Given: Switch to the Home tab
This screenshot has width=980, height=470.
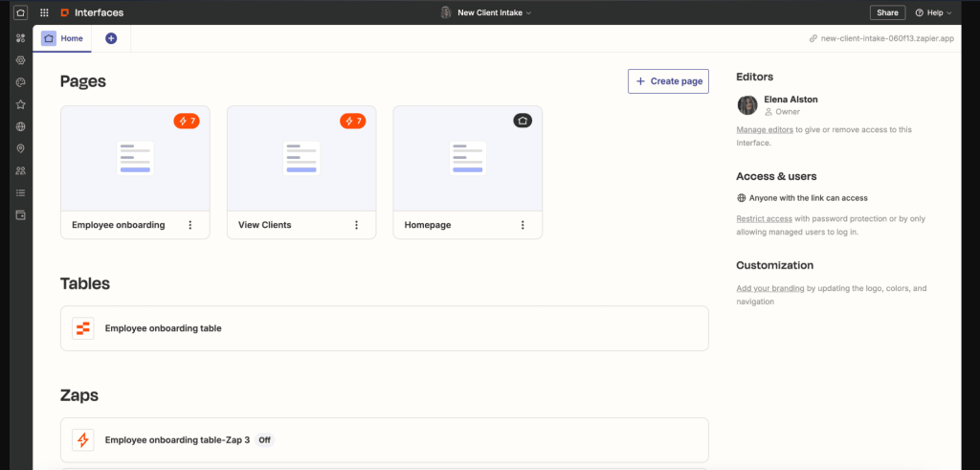Looking at the screenshot, I should pyautogui.click(x=62, y=38).
